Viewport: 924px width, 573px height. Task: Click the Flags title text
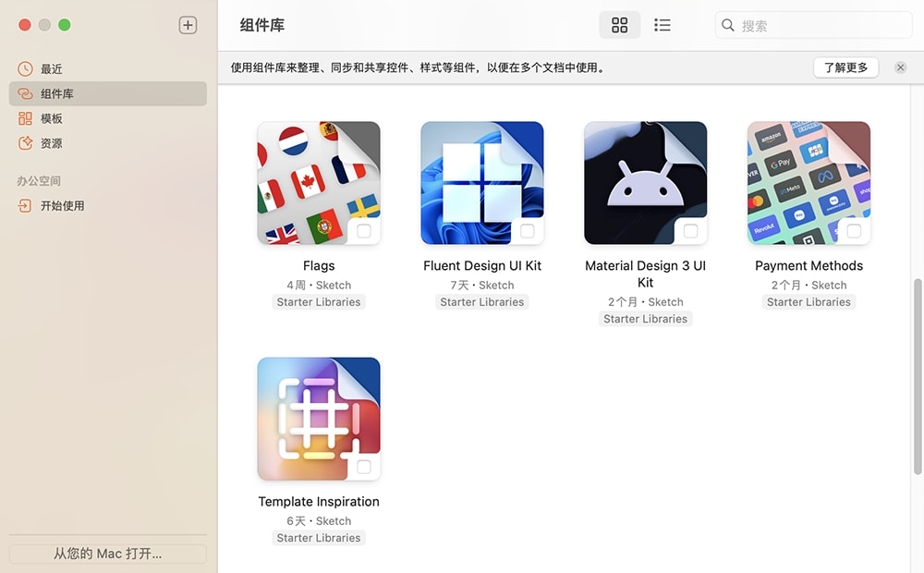pyautogui.click(x=319, y=266)
